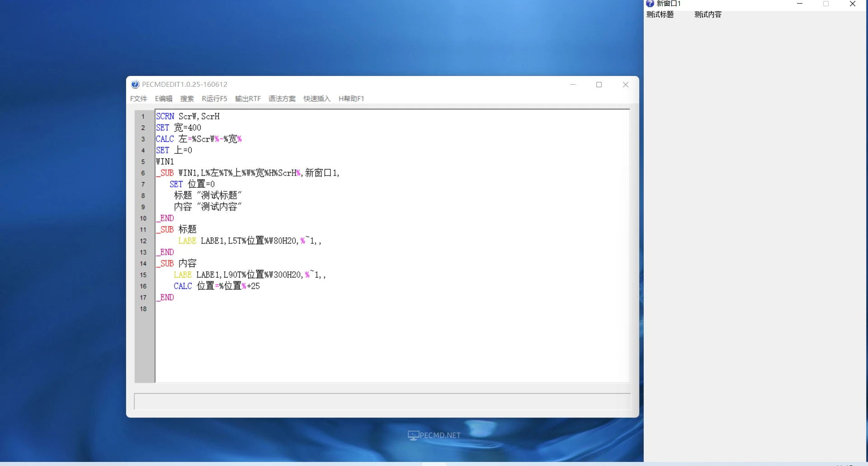
Task: Click the output box below the editor
Action: tap(382, 401)
